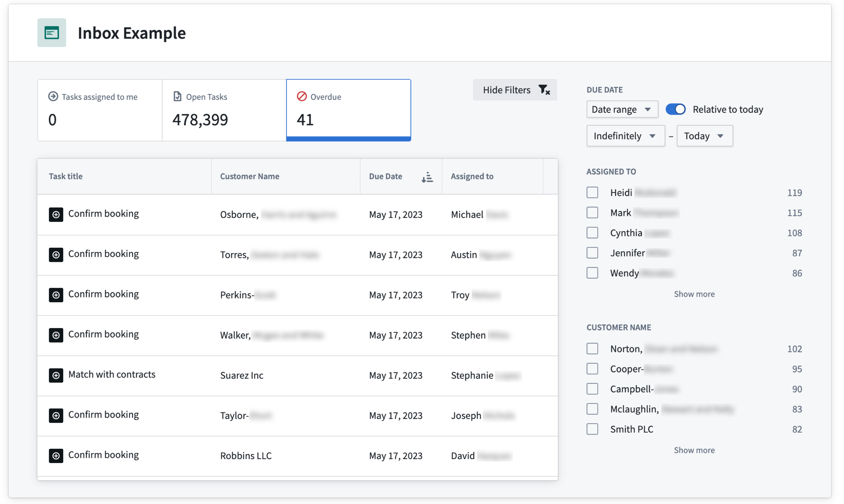Click Confirm booking in the Taylor row
Image resolution: width=844 pixels, height=504 pixels.
click(x=104, y=415)
